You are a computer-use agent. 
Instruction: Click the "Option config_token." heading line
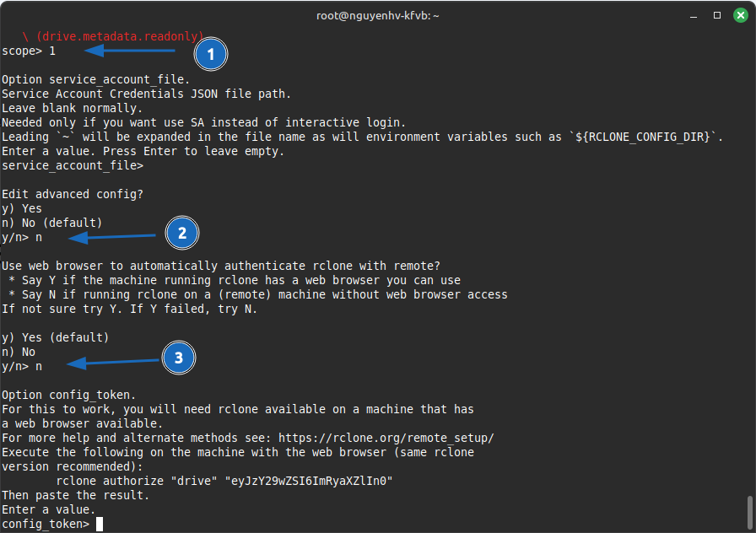[68, 395]
